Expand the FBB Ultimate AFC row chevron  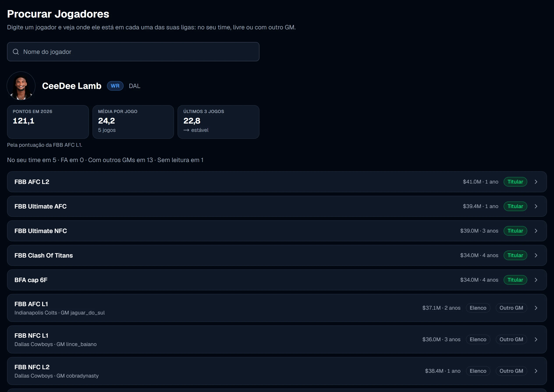point(536,206)
